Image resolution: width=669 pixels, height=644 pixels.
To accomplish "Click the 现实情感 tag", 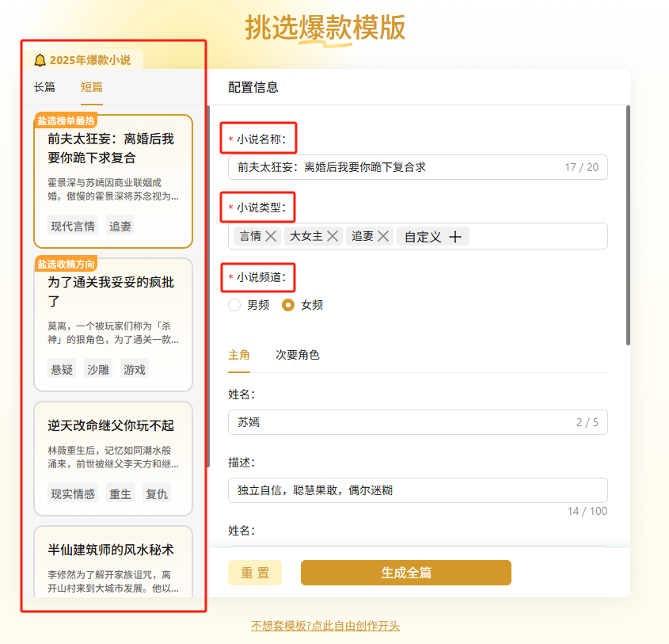I will 73,493.
